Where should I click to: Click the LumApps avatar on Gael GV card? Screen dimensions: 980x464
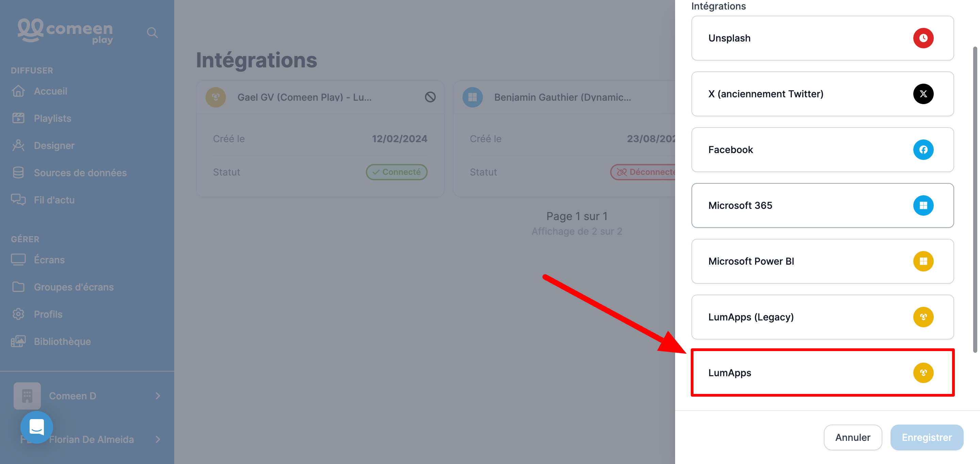pyautogui.click(x=216, y=97)
